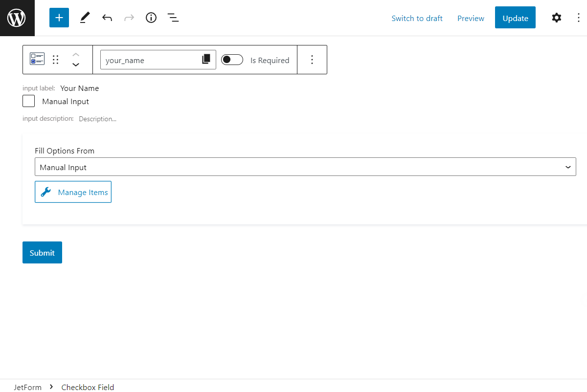This screenshot has width=587, height=392.
Task: Select the Tools pencil icon
Action: click(x=84, y=18)
